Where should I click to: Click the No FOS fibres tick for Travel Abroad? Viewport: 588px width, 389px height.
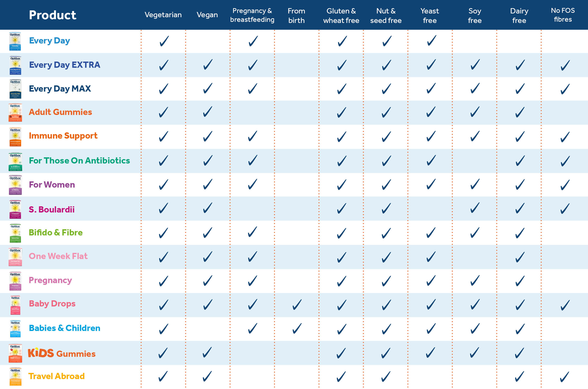pyautogui.click(x=564, y=377)
